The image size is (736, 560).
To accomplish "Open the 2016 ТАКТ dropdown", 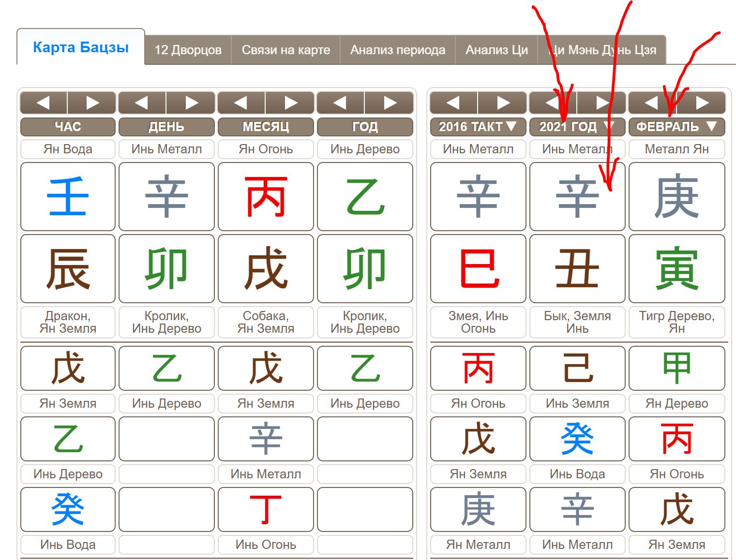I will pos(478,127).
